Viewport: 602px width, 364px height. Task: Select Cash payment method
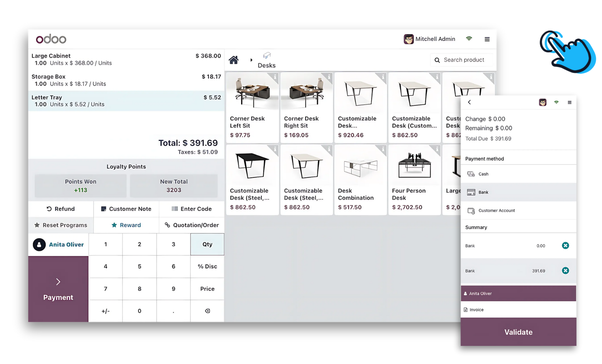tap(483, 174)
